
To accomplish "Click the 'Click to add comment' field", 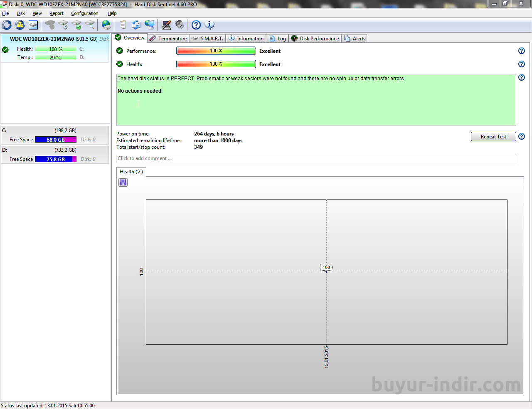I will 316,158.
